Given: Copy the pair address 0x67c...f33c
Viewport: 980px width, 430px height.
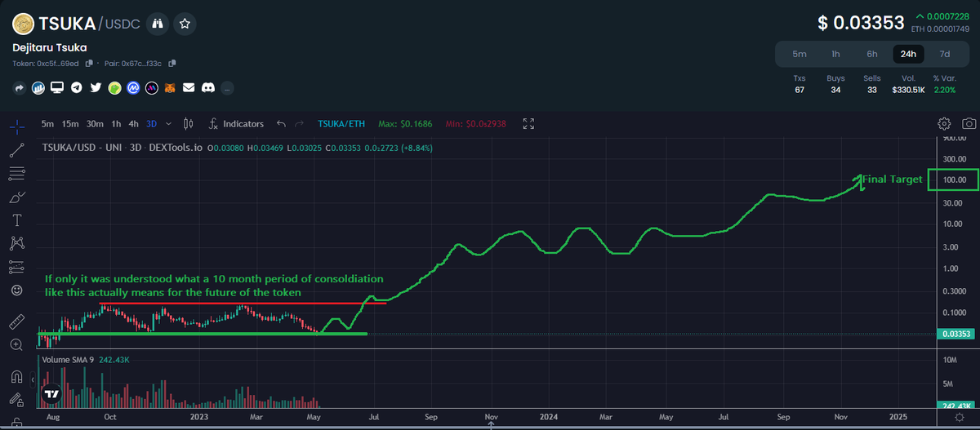Looking at the screenshot, I should (x=172, y=63).
